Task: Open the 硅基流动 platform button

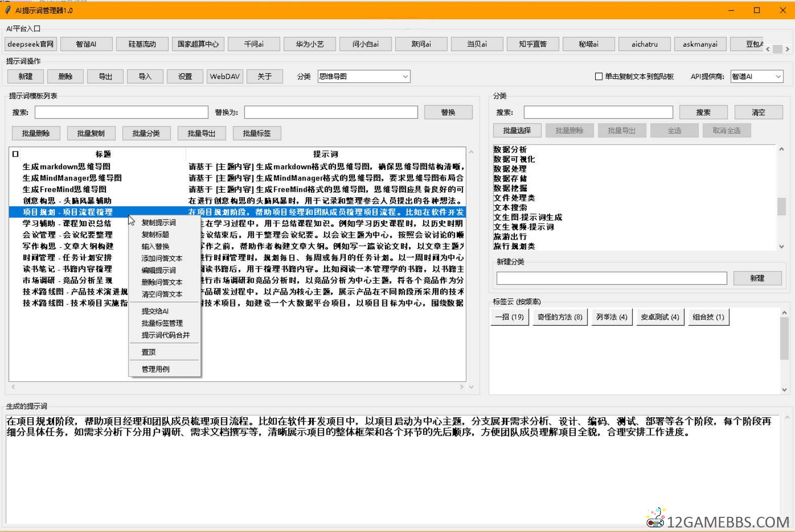Action: point(142,44)
